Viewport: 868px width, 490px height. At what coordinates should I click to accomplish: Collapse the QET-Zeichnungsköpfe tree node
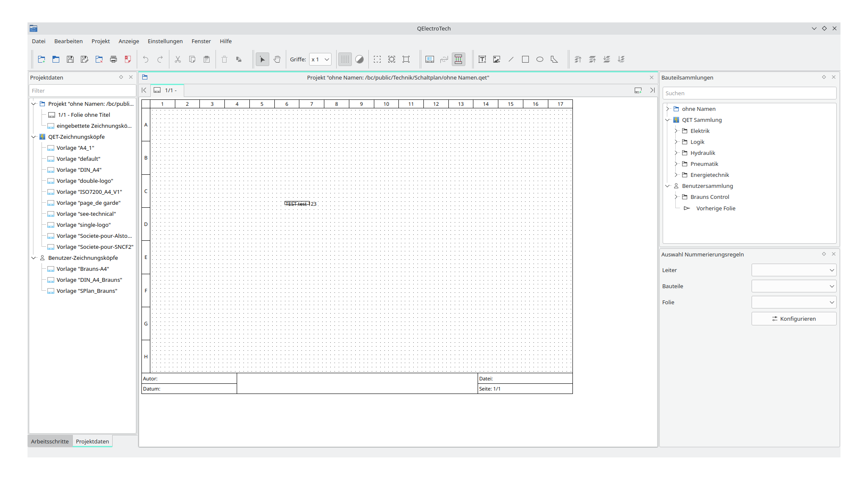coord(34,137)
